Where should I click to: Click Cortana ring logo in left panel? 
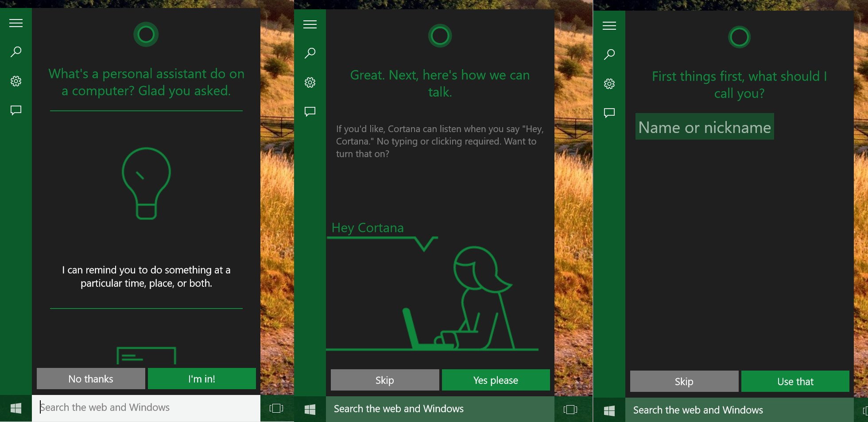(146, 34)
